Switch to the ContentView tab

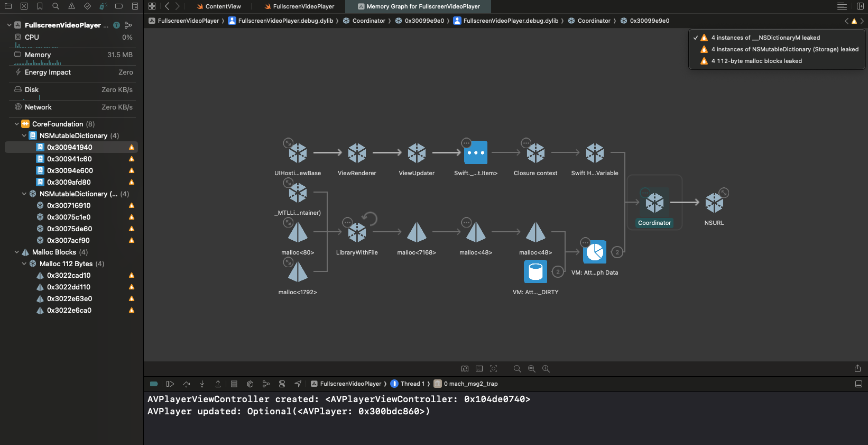(223, 6)
